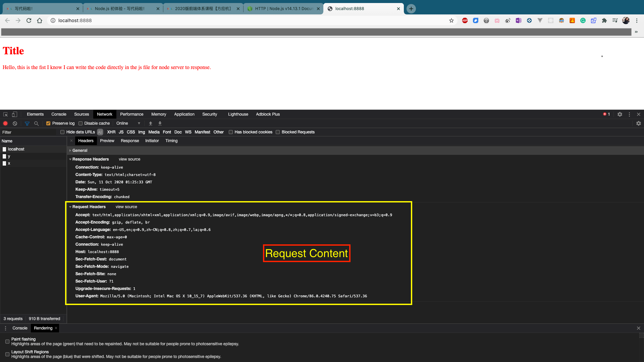Expand the General section
The width and height of the screenshot is (644, 362).
click(80, 150)
